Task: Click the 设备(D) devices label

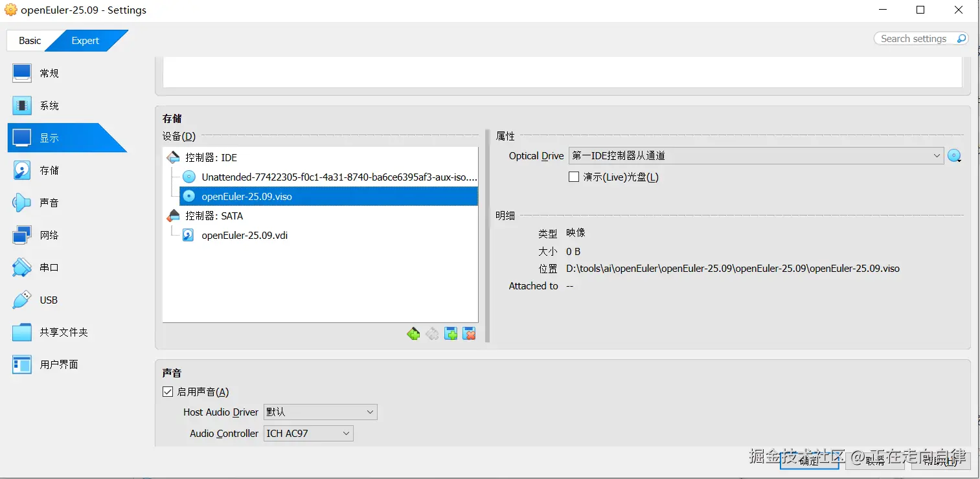Action: (179, 136)
